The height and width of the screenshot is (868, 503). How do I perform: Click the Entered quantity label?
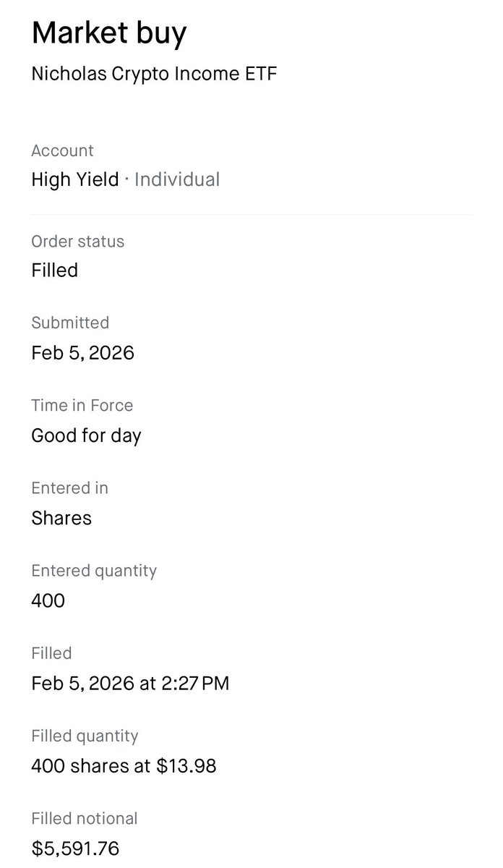pyautogui.click(x=94, y=571)
